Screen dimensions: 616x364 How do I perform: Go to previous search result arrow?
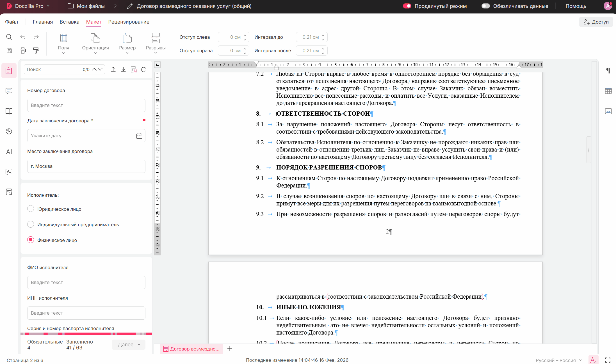(x=94, y=69)
